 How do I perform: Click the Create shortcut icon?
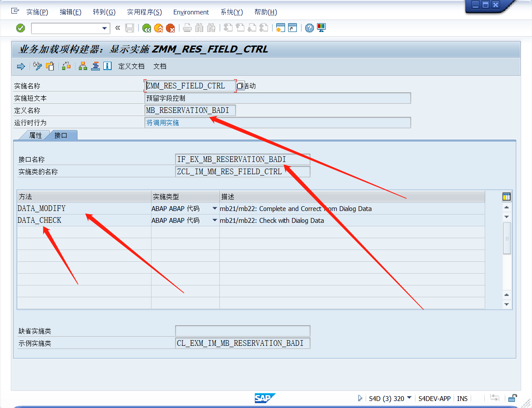pyautogui.click(x=292, y=28)
